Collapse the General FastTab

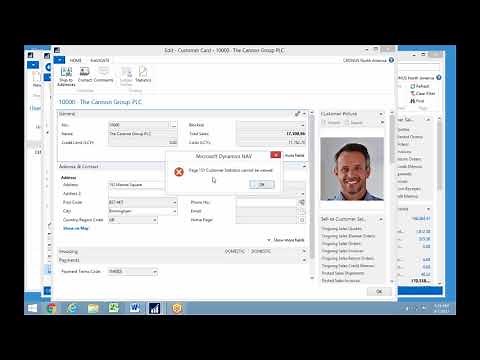coord(304,114)
